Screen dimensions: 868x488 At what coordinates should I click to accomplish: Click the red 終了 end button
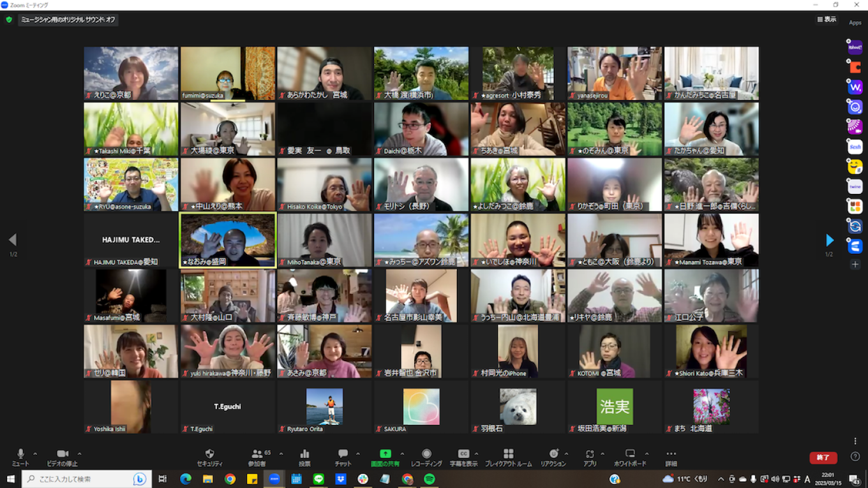[823, 457]
